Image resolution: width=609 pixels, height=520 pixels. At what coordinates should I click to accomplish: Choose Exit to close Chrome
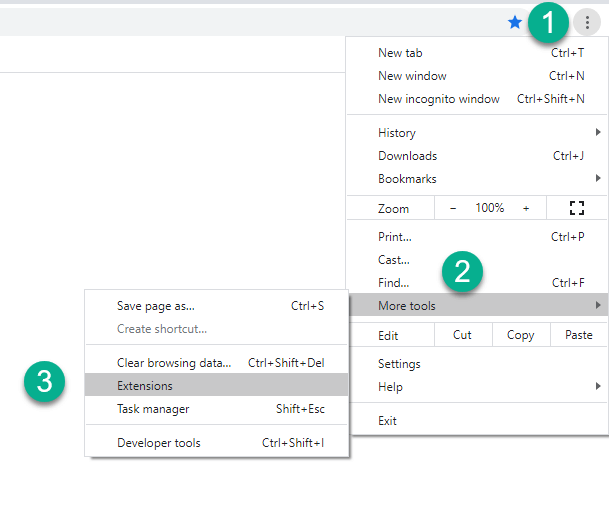click(x=478, y=421)
